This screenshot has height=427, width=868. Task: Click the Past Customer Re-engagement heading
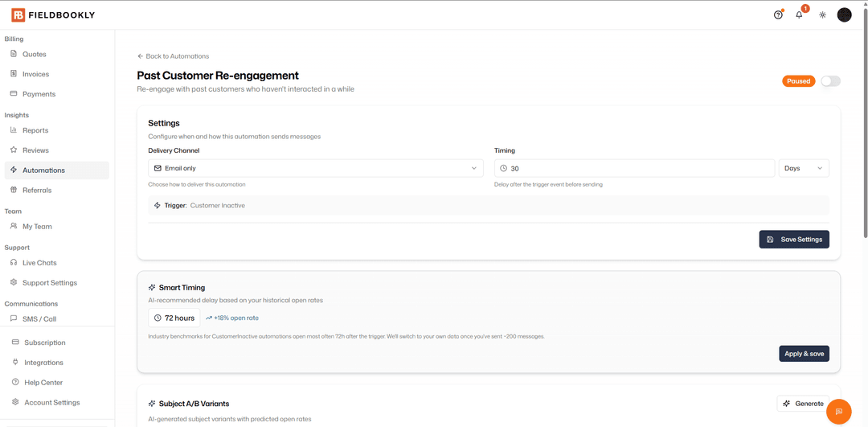218,76
